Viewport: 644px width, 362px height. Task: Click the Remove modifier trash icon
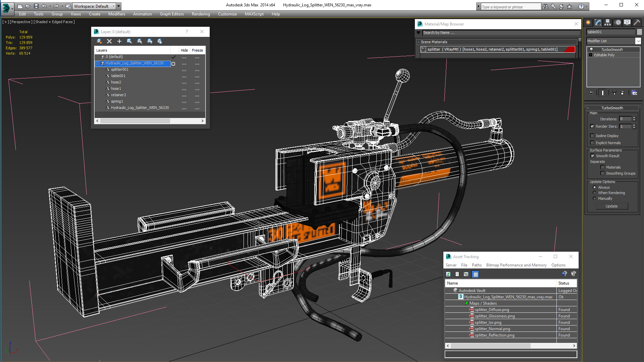623,93
